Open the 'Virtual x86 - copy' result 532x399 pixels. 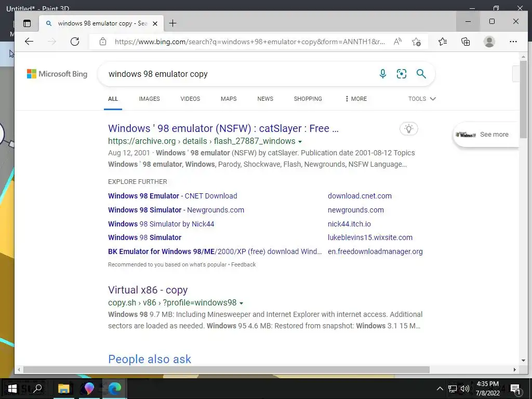pyautogui.click(x=148, y=290)
